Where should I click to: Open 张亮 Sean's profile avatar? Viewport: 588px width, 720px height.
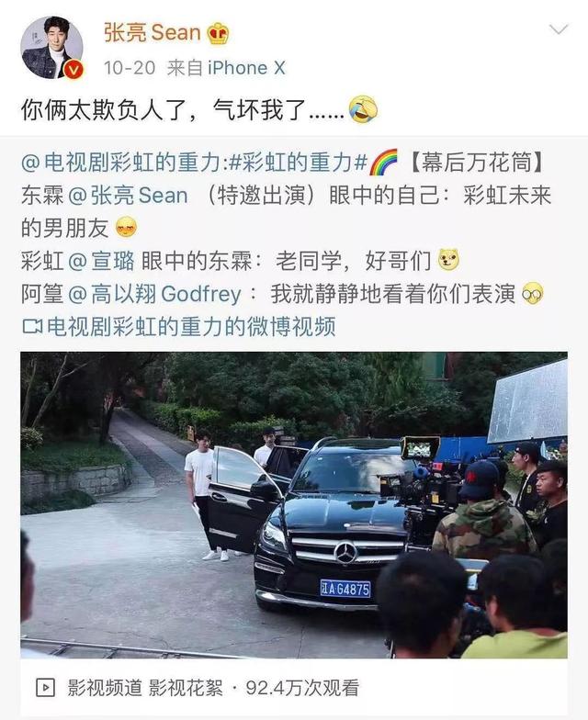click(x=51, y=48)
